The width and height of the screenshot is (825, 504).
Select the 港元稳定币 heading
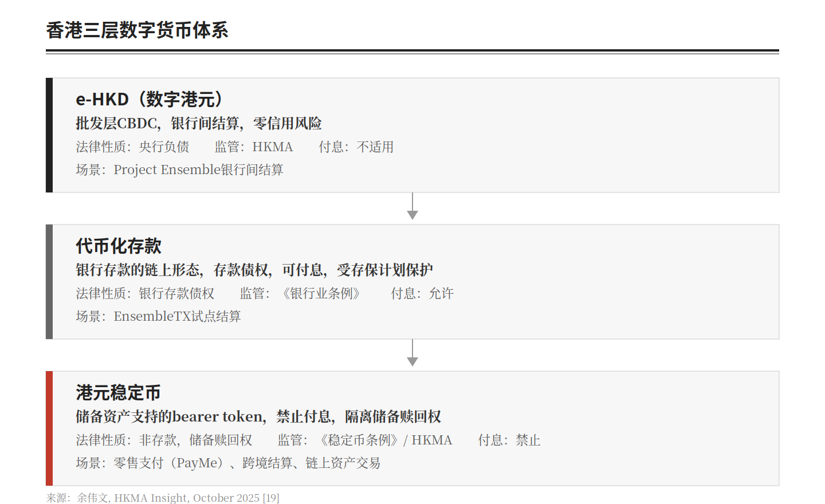point(118,393)
